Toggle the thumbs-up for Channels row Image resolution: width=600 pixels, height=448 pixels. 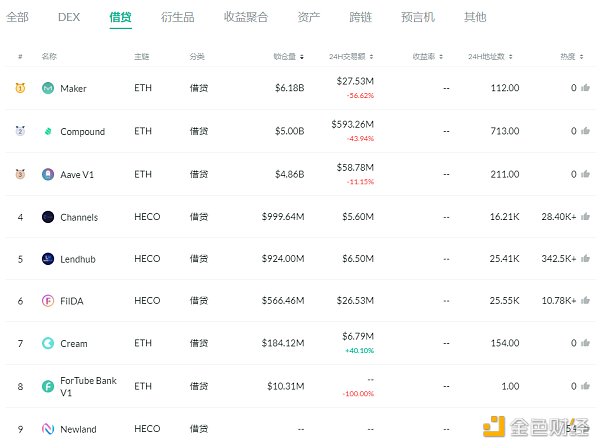click(586, 216)
